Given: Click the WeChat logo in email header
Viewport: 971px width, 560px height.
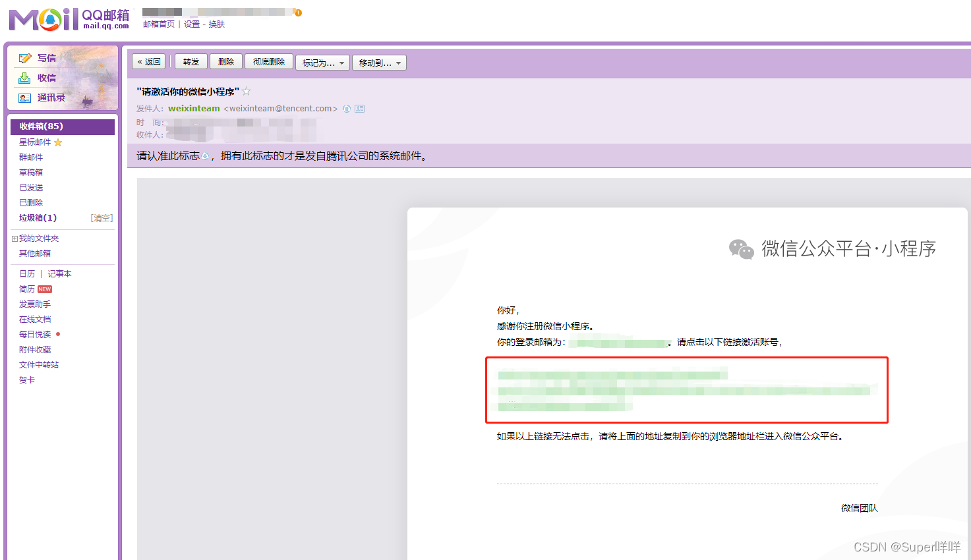Looking at the screenshot, I should click(742, 249).
